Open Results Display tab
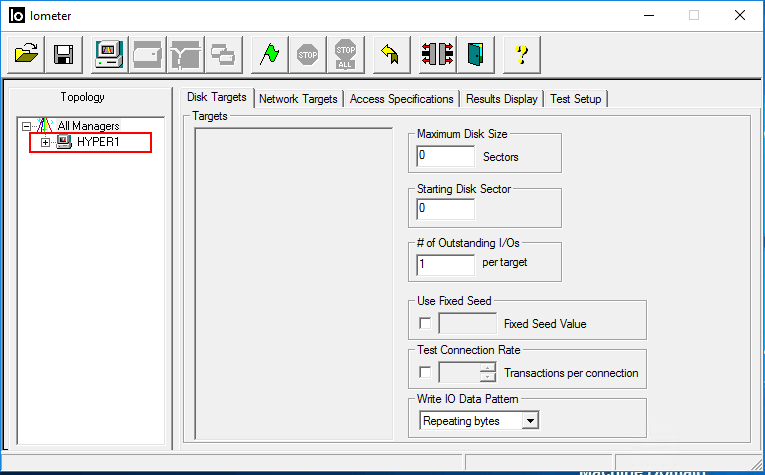Image resolution: width=765 pixels, height=475 pixels. pos(502,99)
